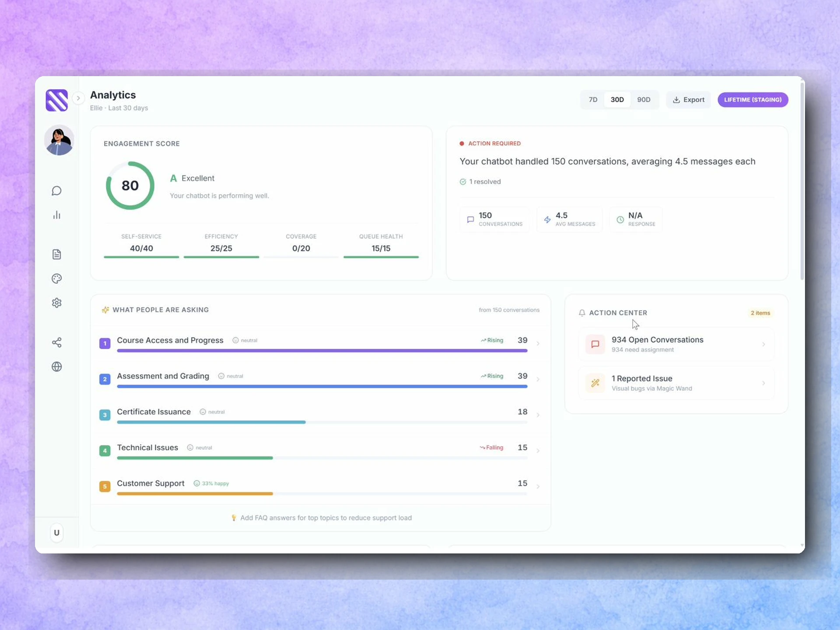Expand the Course Access and Progress row chevron
This screenshot has height=630, width=840.
click(538, 343)
